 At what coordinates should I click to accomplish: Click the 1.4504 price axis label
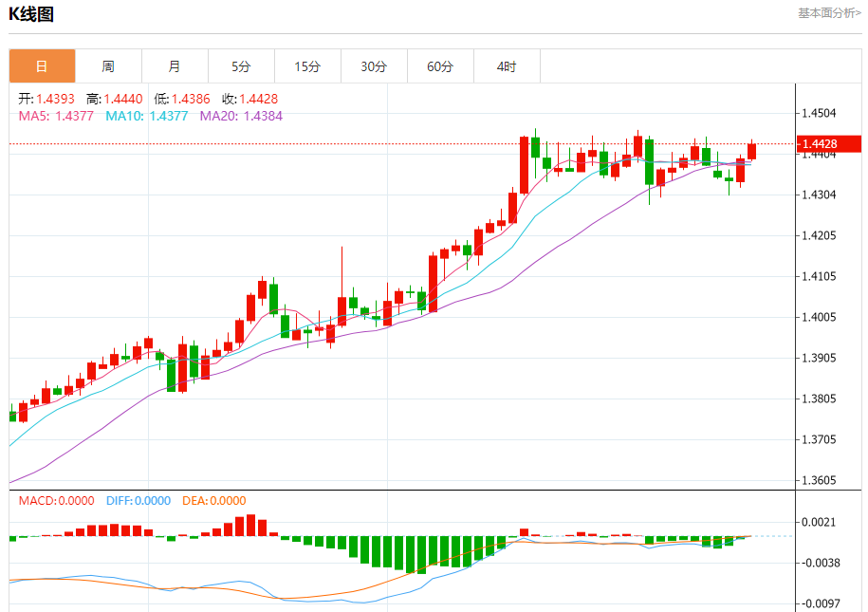(819, 113)
